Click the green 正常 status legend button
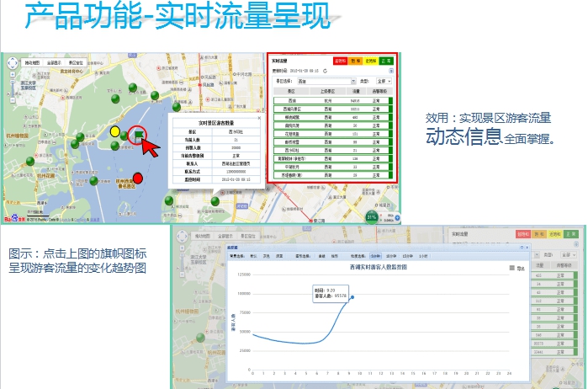The image size is (588, 389). pyautogui.click(x=385, y=61)
